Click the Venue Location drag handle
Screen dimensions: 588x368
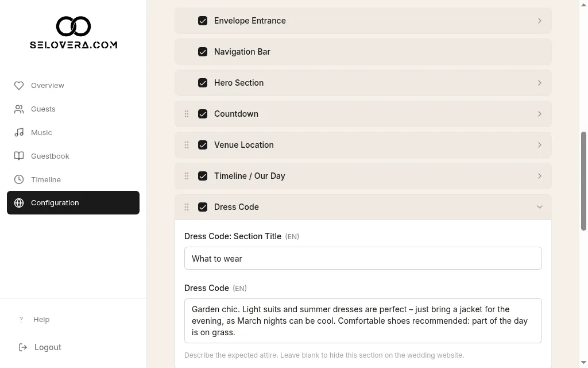pos(187,145)
